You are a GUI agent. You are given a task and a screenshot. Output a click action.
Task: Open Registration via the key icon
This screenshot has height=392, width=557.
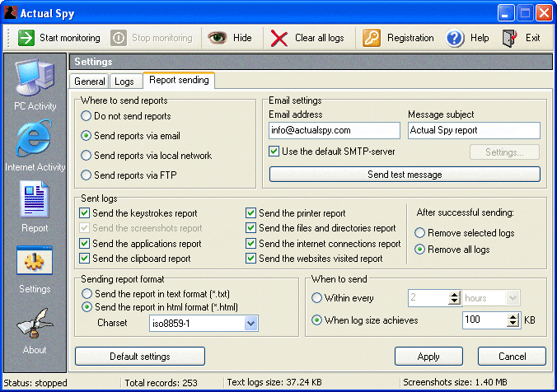click(x=372, y=38)
